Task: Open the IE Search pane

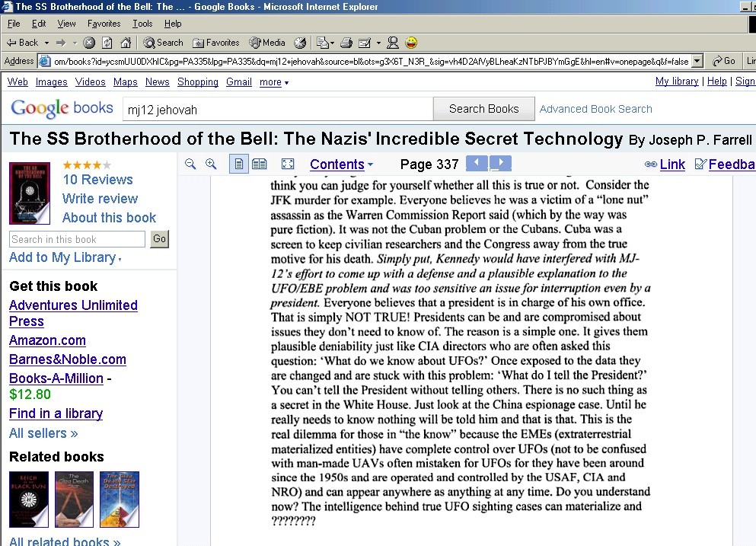Action: click(164, 43)
